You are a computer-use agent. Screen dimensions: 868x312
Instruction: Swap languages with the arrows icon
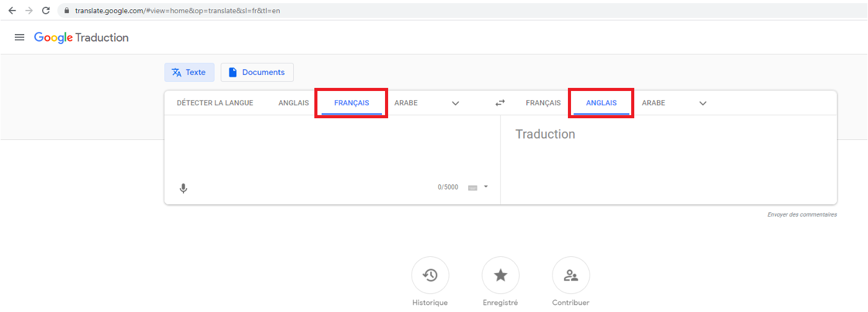pos(500,103)
